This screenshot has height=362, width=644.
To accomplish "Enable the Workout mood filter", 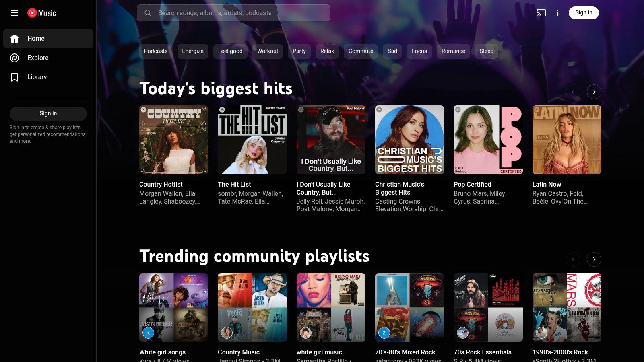I will (267, 51).
